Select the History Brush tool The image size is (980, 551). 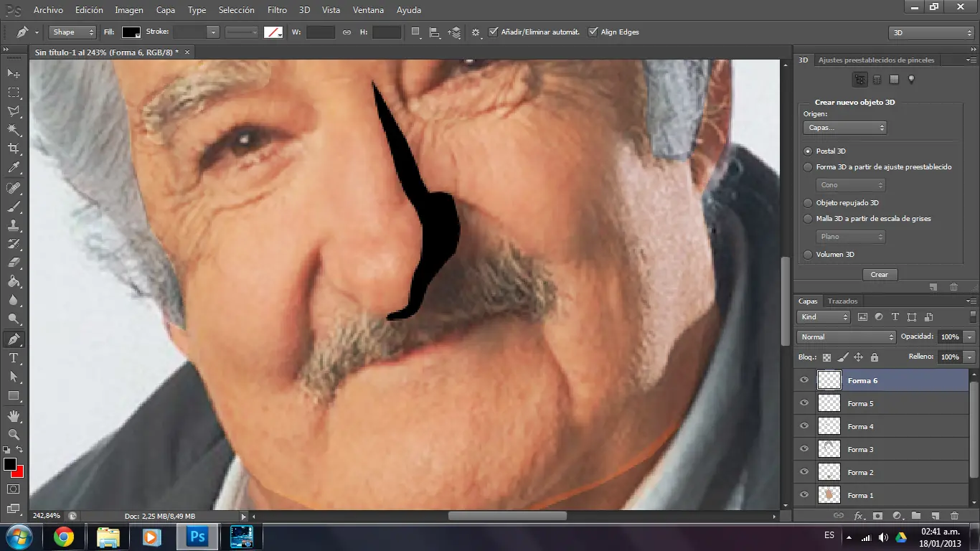point(14,244)
